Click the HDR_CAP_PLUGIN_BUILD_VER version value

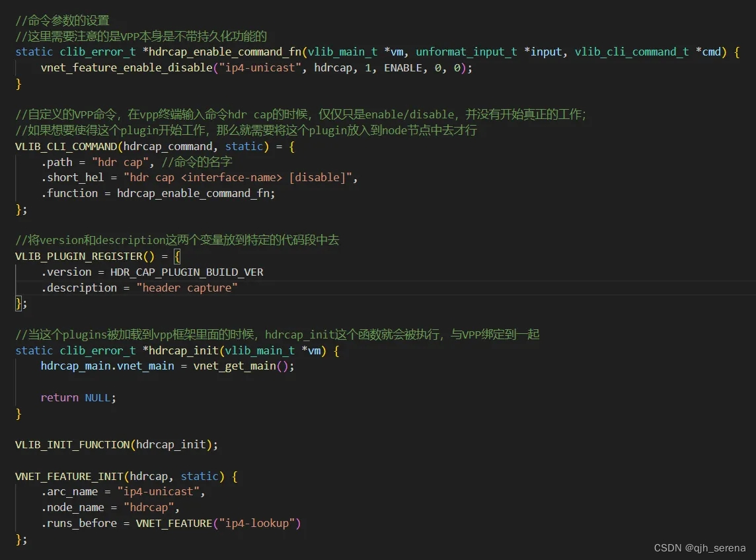tap(187, 272)
